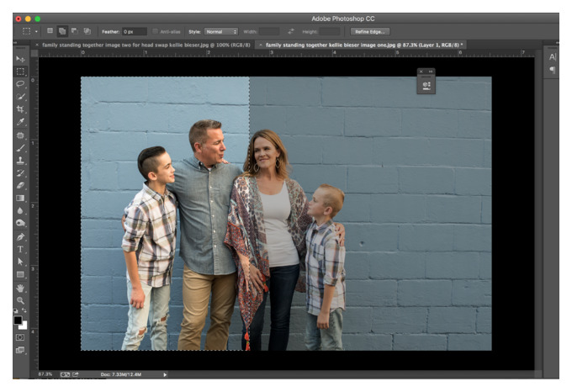Screen dimensions: 572x392
Task: Select the Gradient tool
Action: [x=20, y=198]
